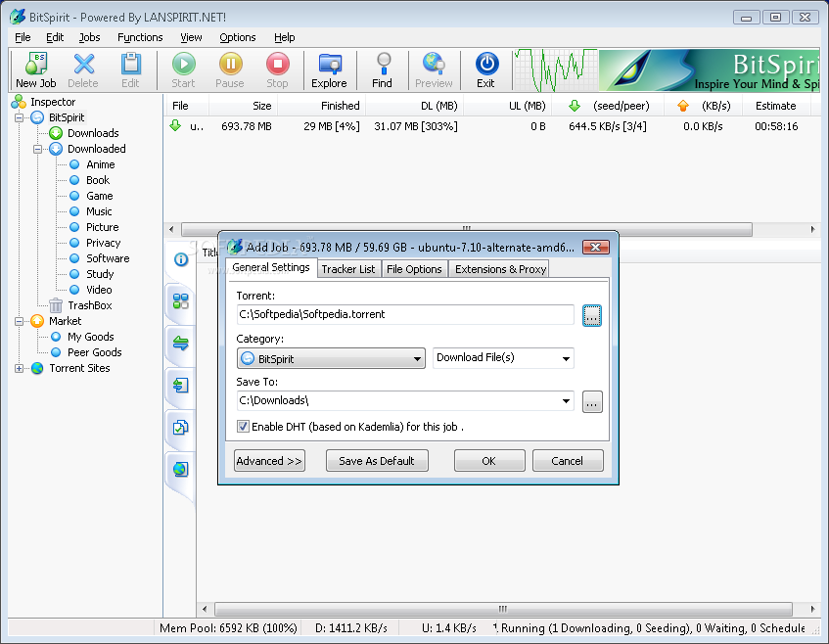Open the info tab icon in the side strip
The image size is (829, 644).
pyautogui.click(x=181, y=259)
